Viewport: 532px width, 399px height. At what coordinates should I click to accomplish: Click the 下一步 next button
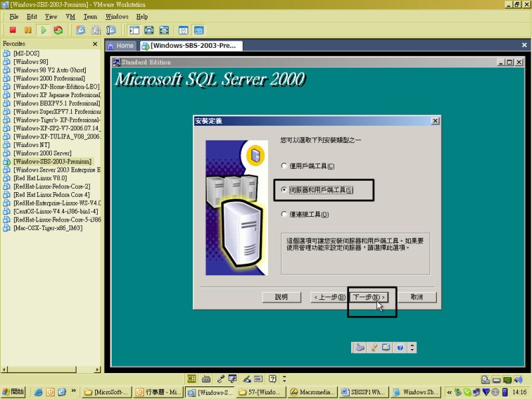368,297
